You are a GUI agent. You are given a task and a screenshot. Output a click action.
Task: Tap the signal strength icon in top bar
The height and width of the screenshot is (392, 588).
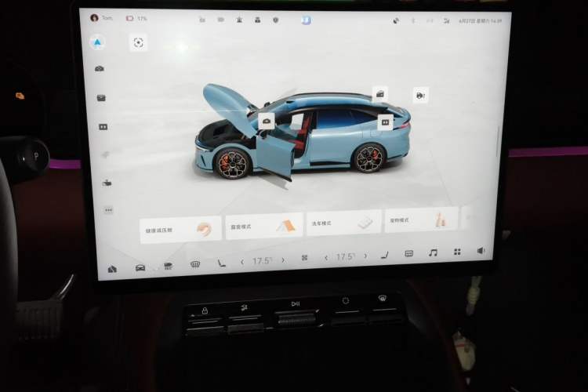click(446, 21)
